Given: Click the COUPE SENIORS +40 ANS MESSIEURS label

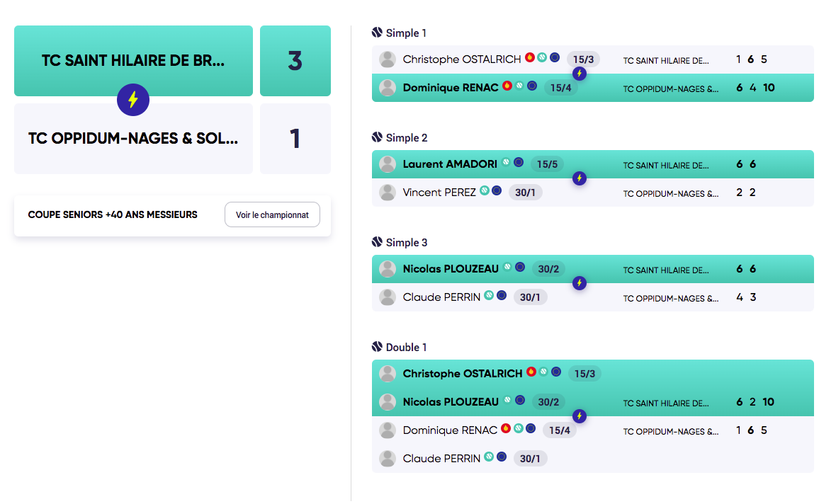Looking at the screenshot, I should (113, 214).
